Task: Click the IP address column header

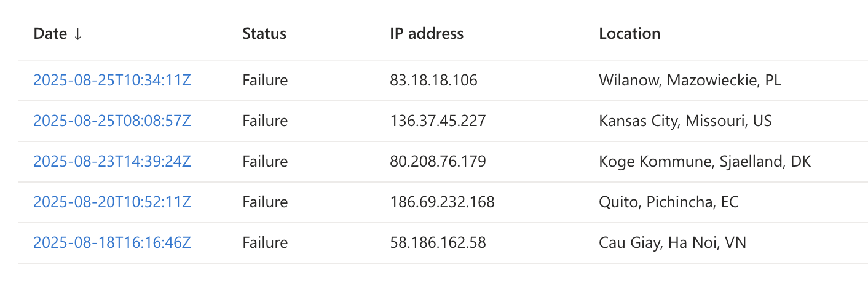Action: 427,34
